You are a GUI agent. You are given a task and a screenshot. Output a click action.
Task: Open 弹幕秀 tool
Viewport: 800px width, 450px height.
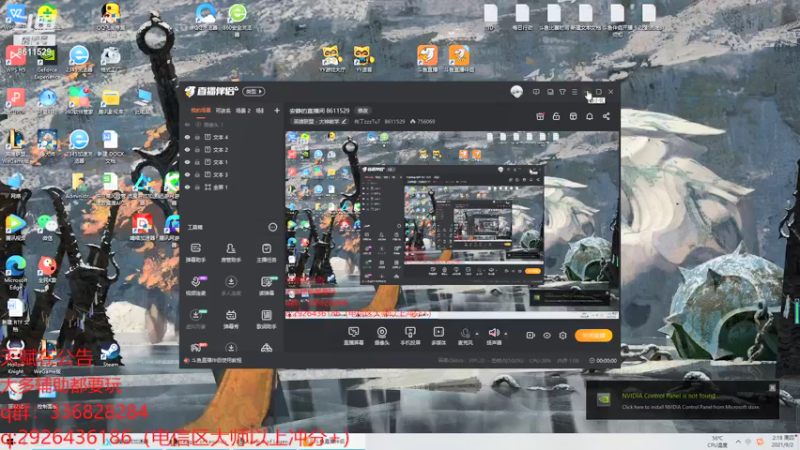coord(231,319)
